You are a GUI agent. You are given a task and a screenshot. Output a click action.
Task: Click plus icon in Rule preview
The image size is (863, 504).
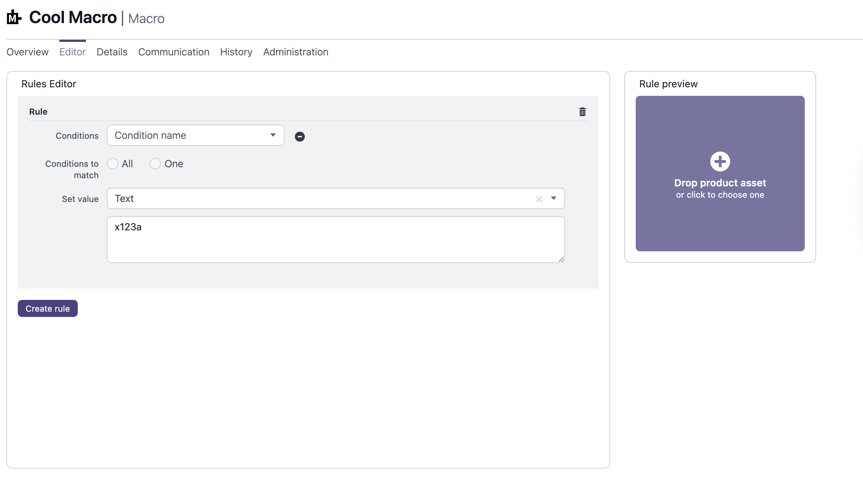(720, 162)
